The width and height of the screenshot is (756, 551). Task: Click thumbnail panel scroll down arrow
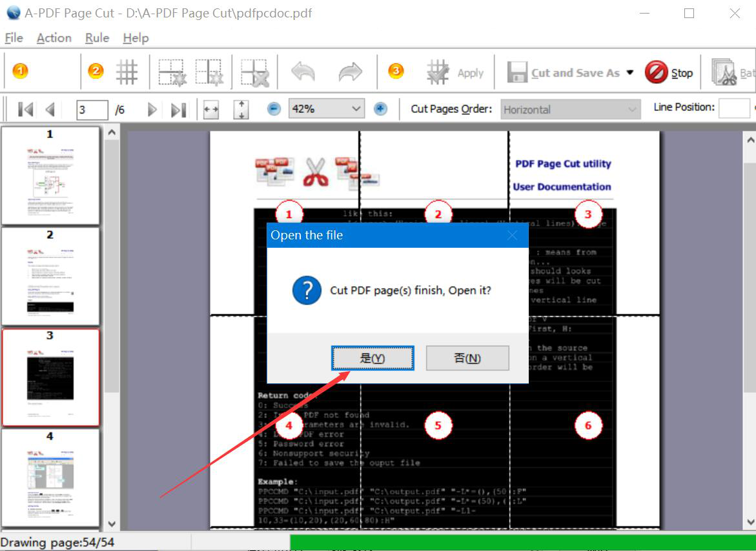tap(112, 523)
